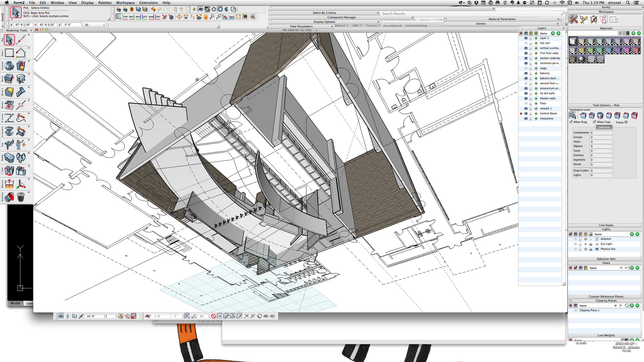Select the Pick tool in Modeling Tools
Viewport: 644px width, 362px height.
pos(9,39)
